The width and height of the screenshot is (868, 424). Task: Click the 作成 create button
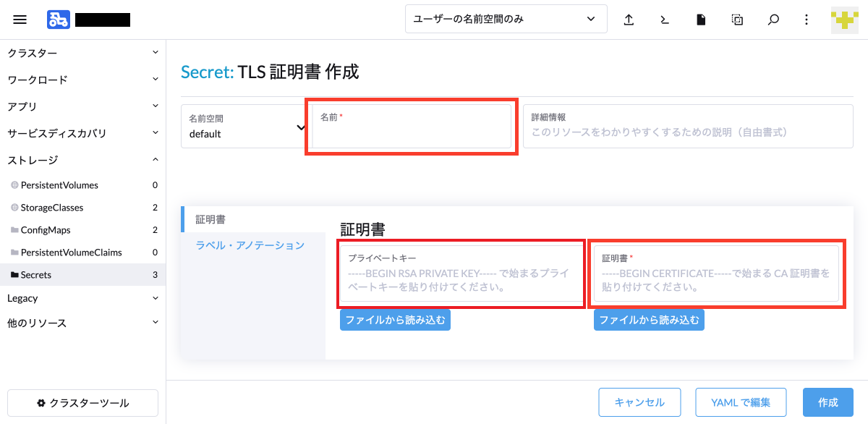tap(827, 402)
